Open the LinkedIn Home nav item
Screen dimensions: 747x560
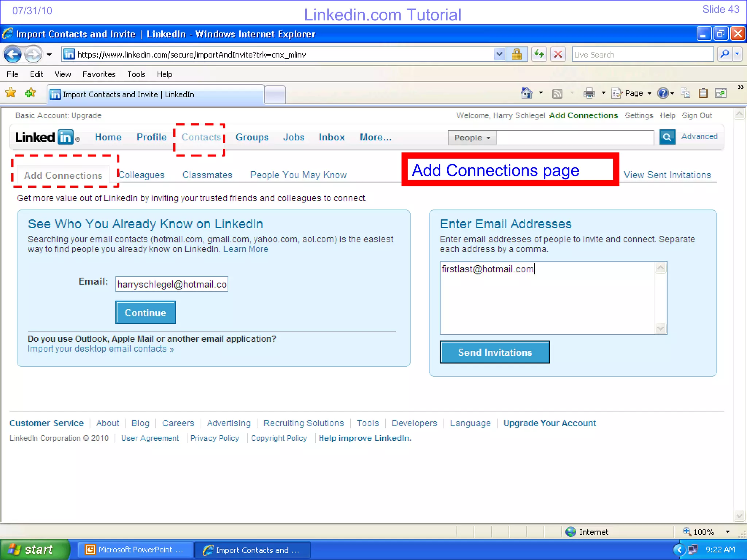[x=108, y=137]
